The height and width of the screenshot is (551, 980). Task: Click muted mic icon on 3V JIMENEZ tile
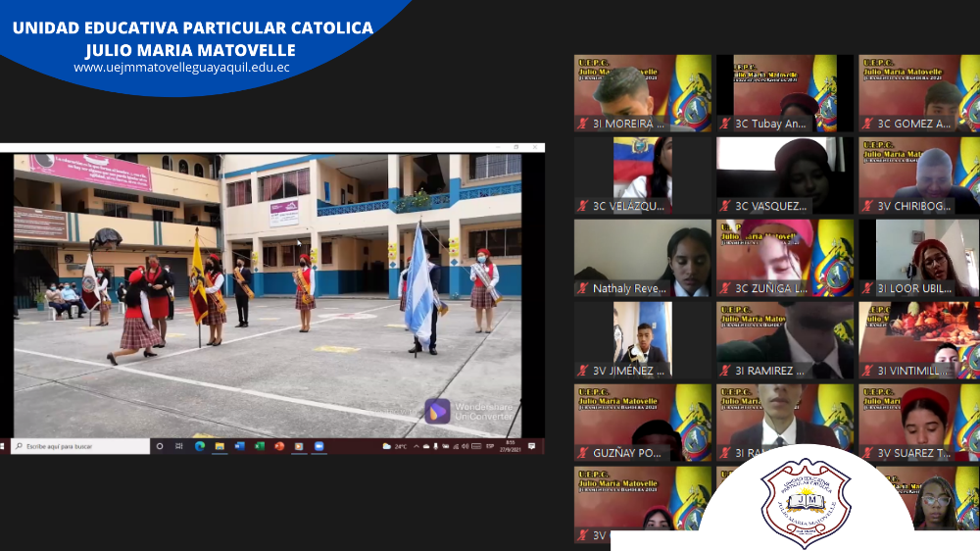[x=583, y=371]
